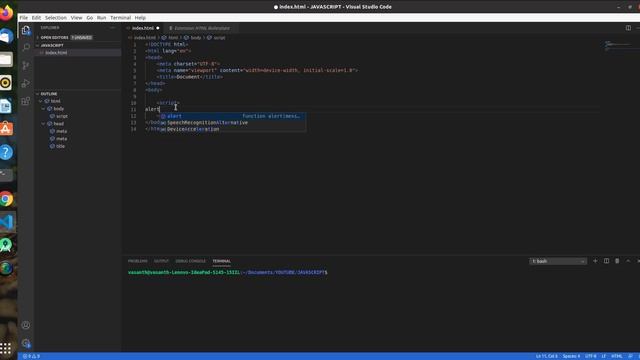Collapse the html node in Outline

click(41, 101)
